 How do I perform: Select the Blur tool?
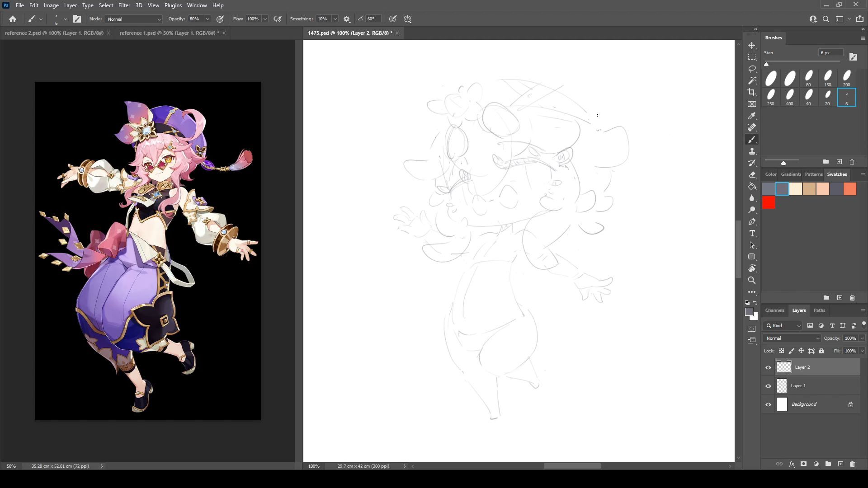point(752,198)
